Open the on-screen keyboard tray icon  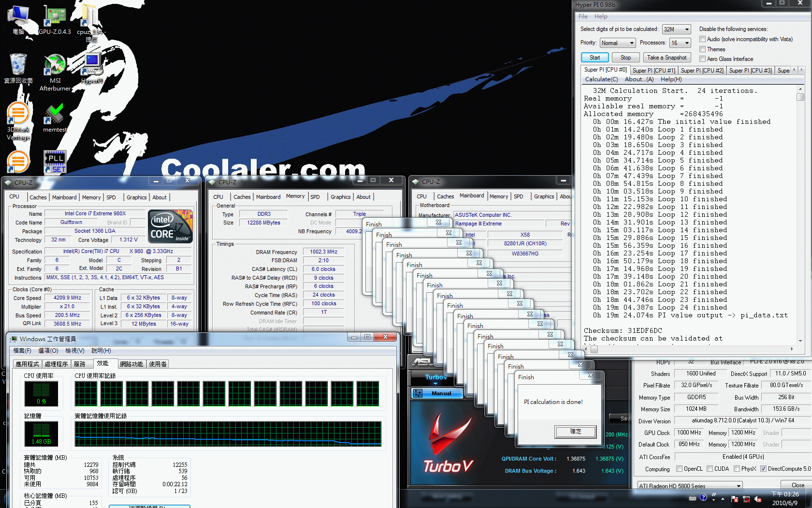(x=692, y=498)
